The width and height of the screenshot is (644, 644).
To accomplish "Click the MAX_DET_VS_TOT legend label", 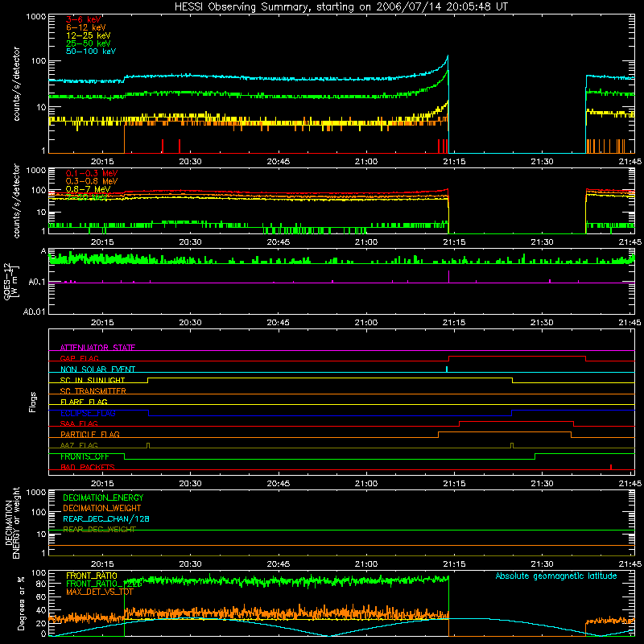I will coord(100,592).
